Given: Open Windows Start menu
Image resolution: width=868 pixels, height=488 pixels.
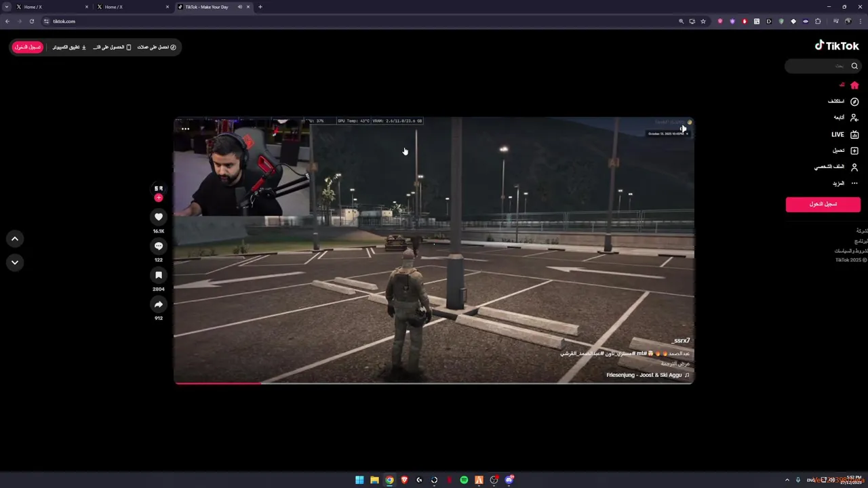Looking at the screenshot, I should (359, 480).
